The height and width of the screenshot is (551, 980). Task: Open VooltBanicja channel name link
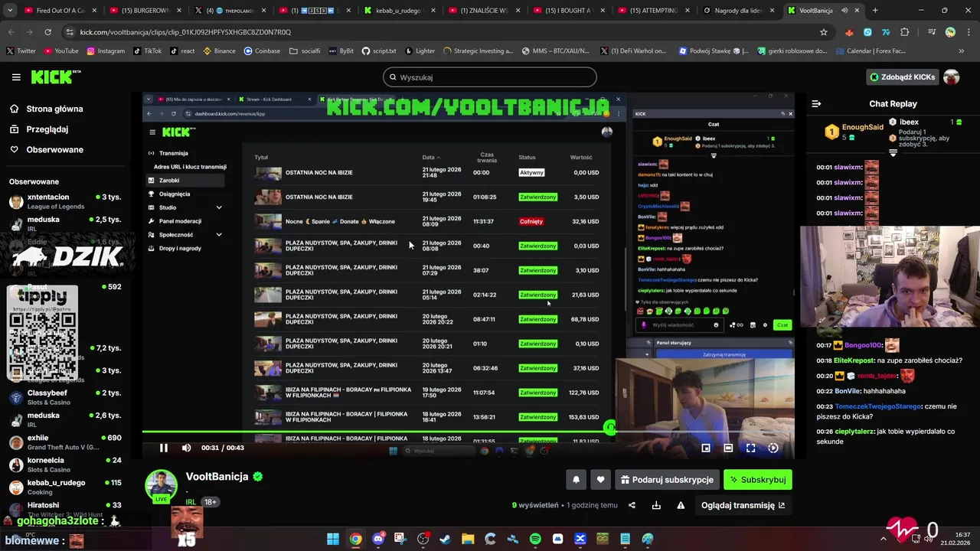coord(217,477)
